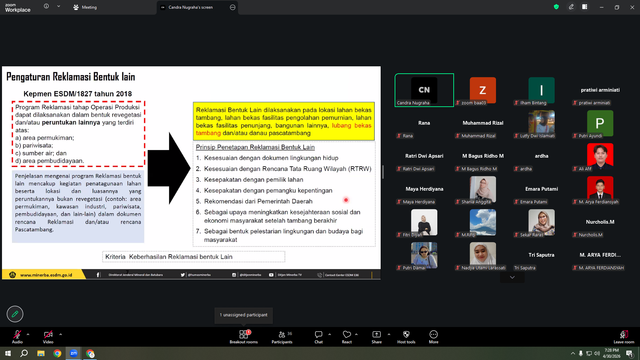This screenshot has width=640, height=360.
Task: Select Putri Damai's video tile
Action: pos(424,256)
